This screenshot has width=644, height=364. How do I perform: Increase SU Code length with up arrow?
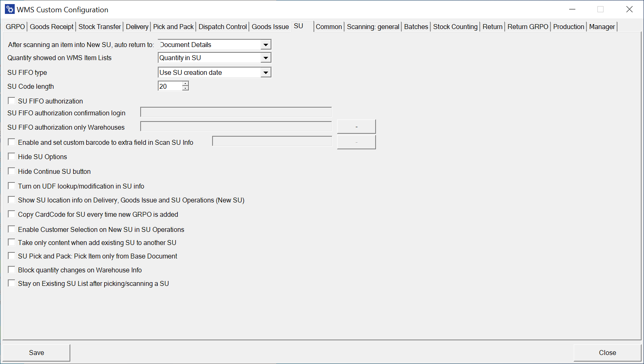186,84
